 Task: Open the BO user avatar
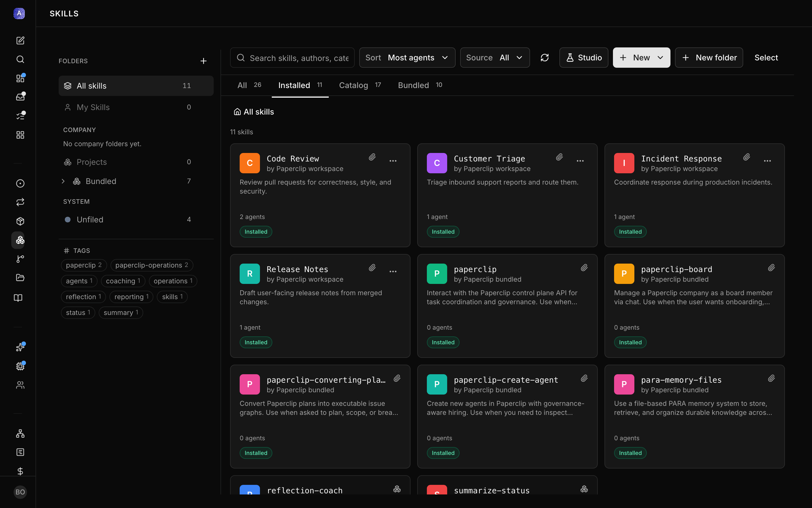20,492
